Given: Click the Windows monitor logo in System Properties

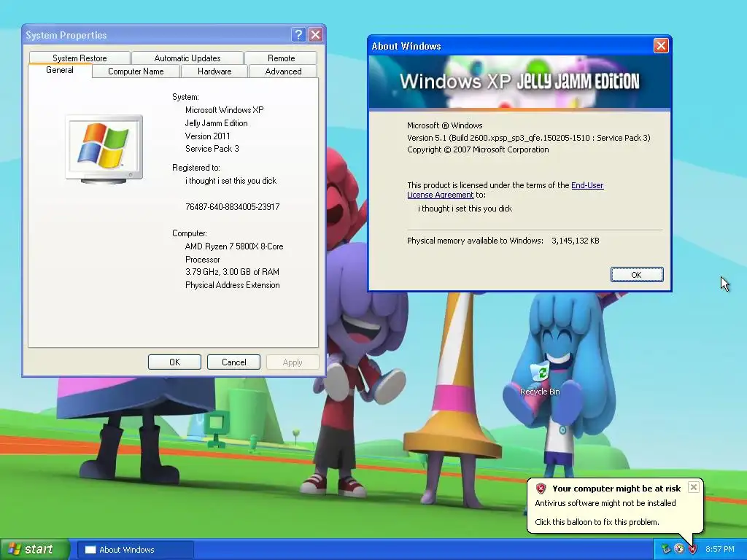Looking at the screenshot, I should 104,149.
